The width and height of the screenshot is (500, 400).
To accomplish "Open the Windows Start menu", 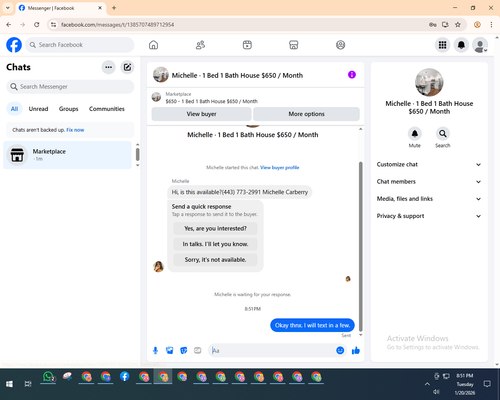I will [9, 384].
